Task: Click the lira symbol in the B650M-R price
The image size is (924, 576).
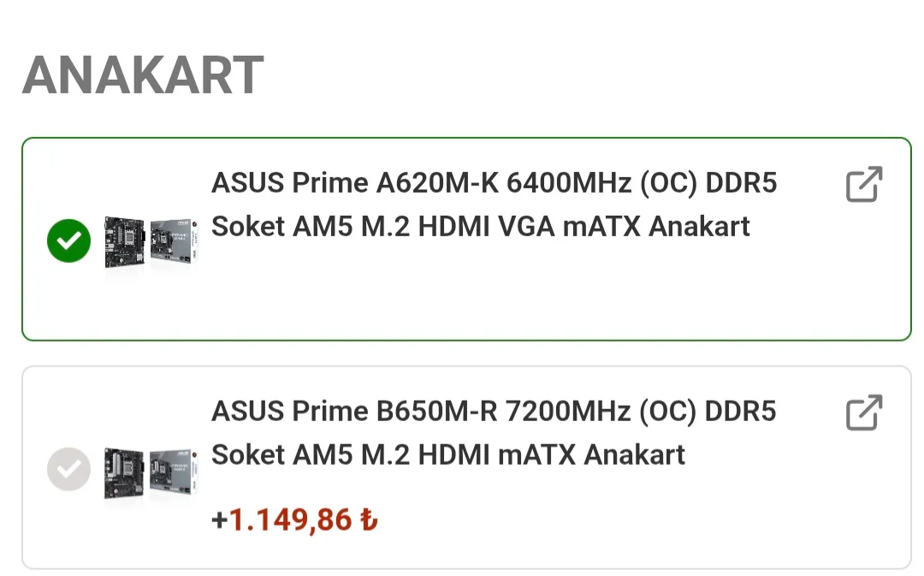Action: click(369, 519)
